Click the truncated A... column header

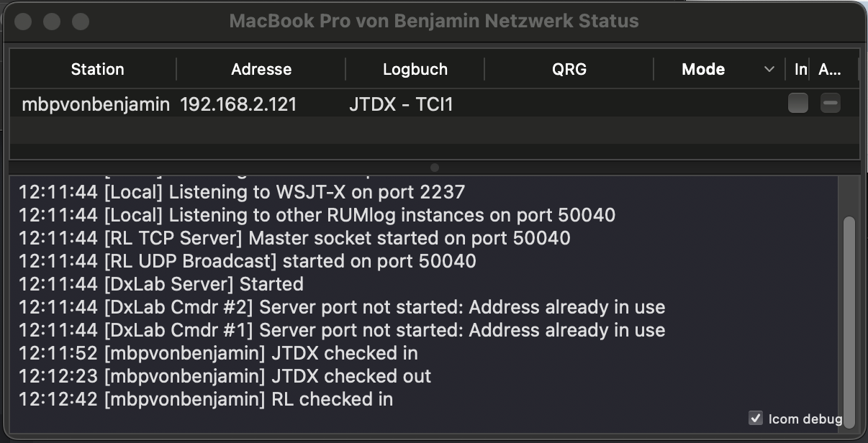point(830,70)
